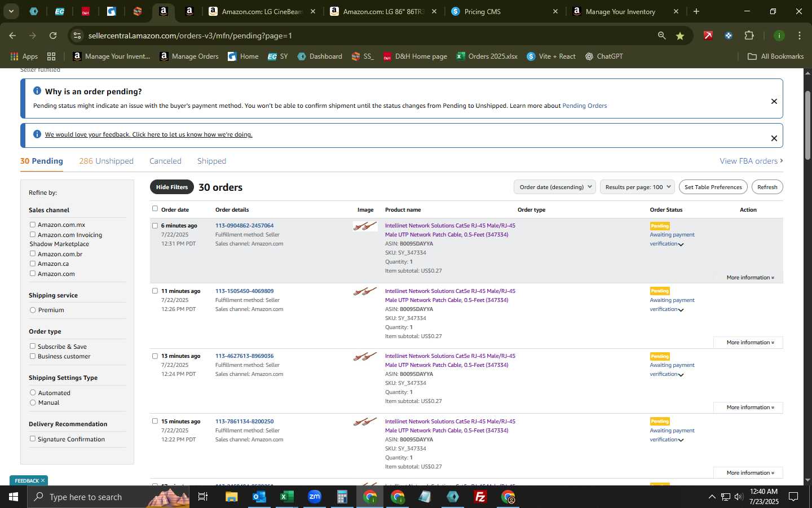Open FileZilla from the taskbar
This screenshot has width=812, height=508.
(480, 497)
